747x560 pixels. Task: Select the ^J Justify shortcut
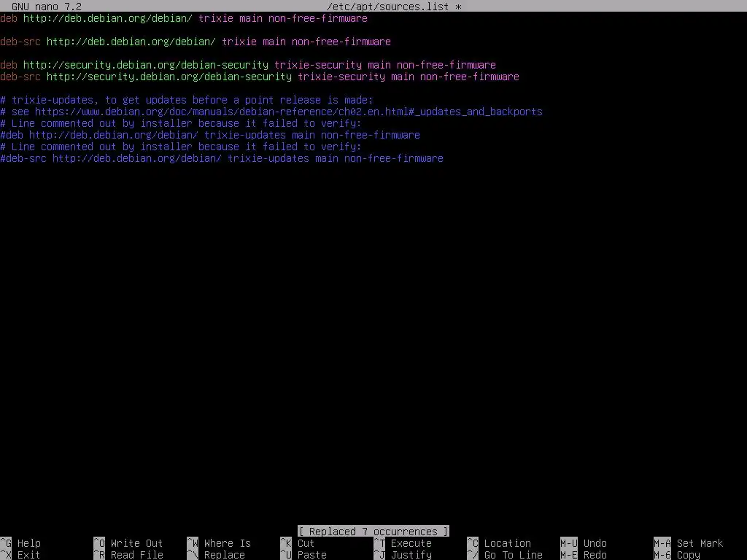coord(403,555)
